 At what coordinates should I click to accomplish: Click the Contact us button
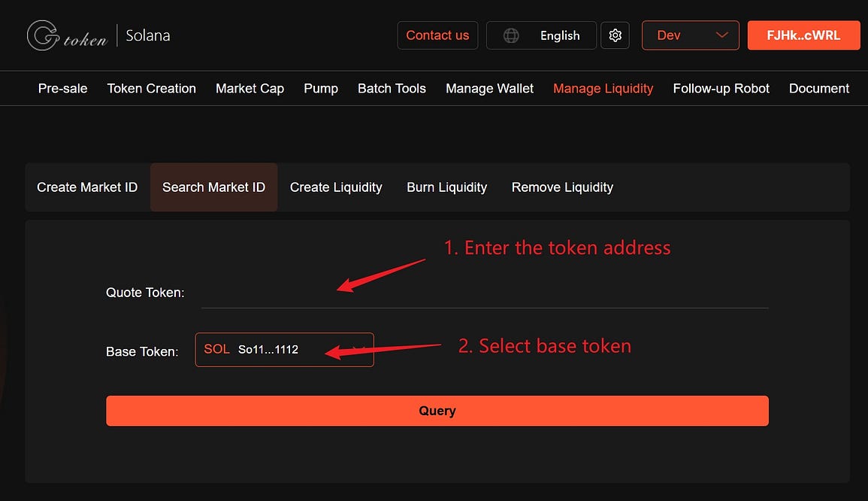coord(437,35)
